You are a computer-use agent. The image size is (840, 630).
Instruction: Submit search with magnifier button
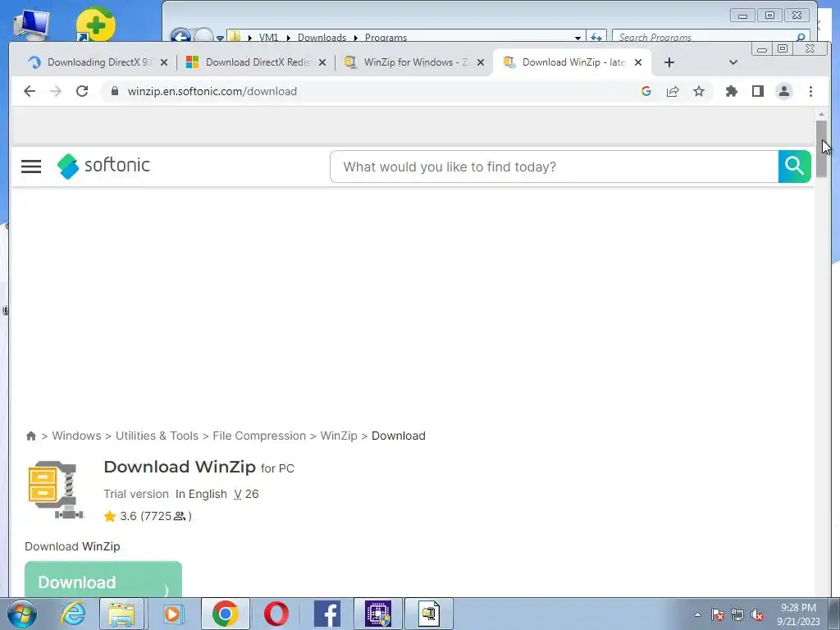[794, 167]
